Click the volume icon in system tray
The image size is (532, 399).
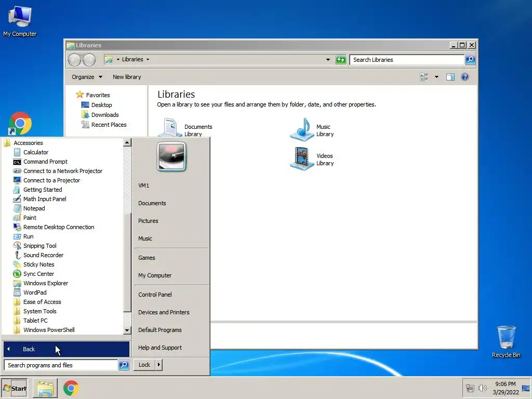click(x=482, y=388)
